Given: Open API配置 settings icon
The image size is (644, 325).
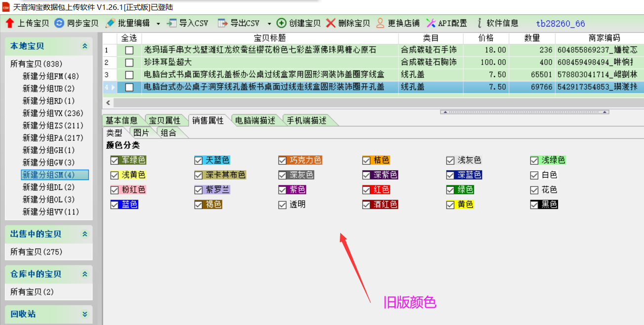Looking at the screenshot, I should [x=431, y=23].
